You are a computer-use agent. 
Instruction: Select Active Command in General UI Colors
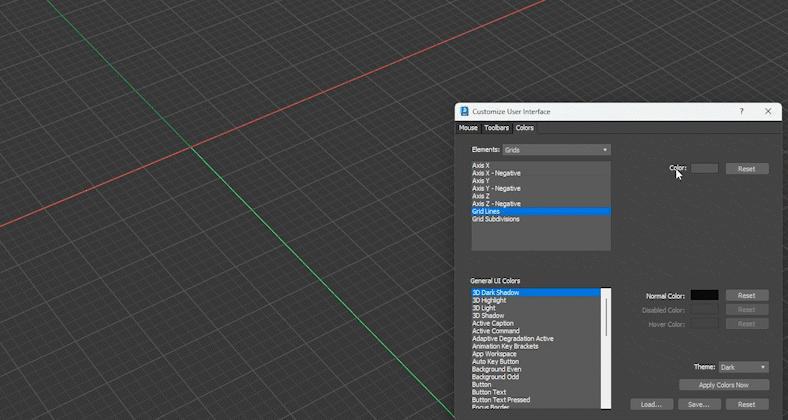pos(496,331)
